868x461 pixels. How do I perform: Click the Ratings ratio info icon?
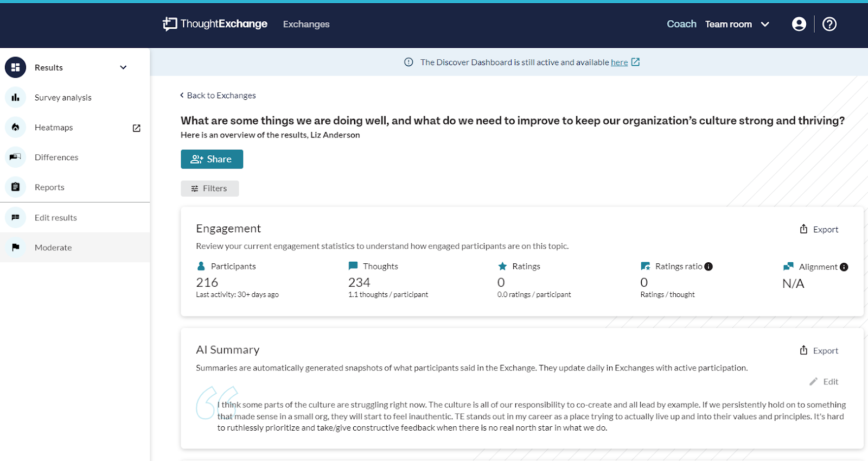click(709, 267)
